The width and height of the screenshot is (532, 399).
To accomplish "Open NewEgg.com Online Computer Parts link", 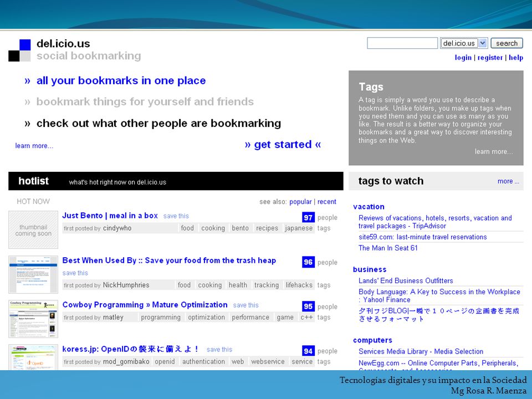I will pyautogui.click(x=438, y=364).
